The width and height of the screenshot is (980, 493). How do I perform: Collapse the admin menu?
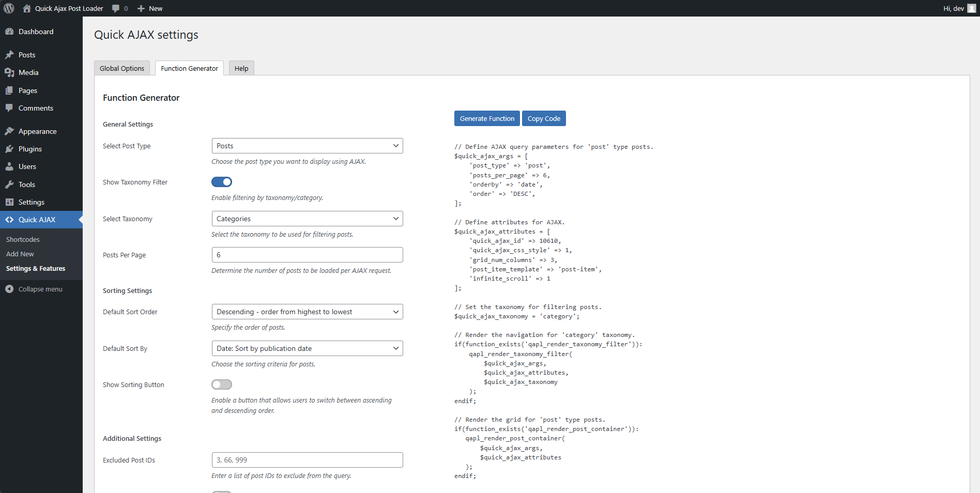(x=34, y=289)
